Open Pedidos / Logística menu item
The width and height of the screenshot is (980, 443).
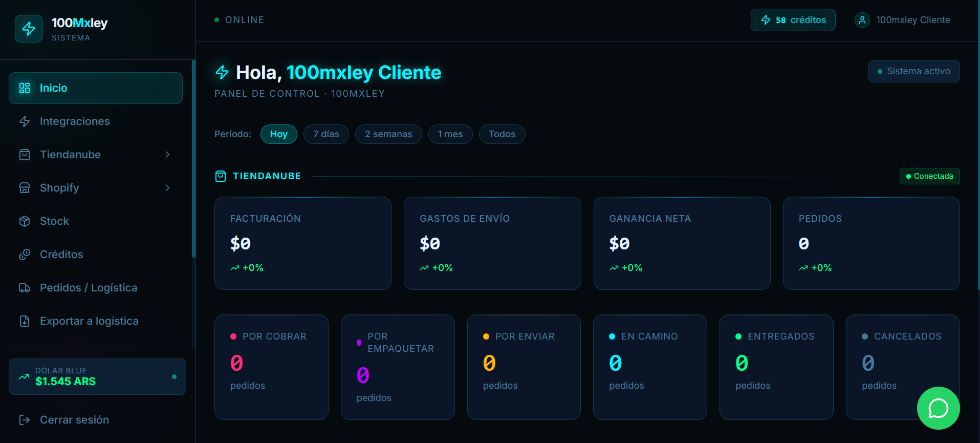(x=96, y=288)
